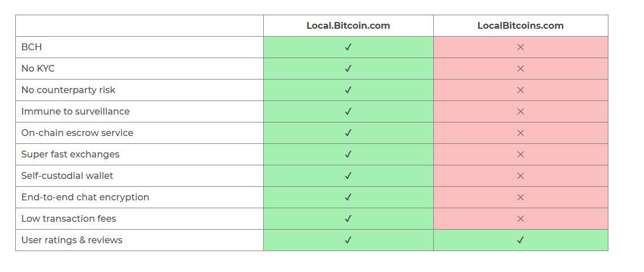644x272 pixels.
Task: Click Local.Bitcoin.com checkmark for Self-custodial wallet
Action: [348, 176]
